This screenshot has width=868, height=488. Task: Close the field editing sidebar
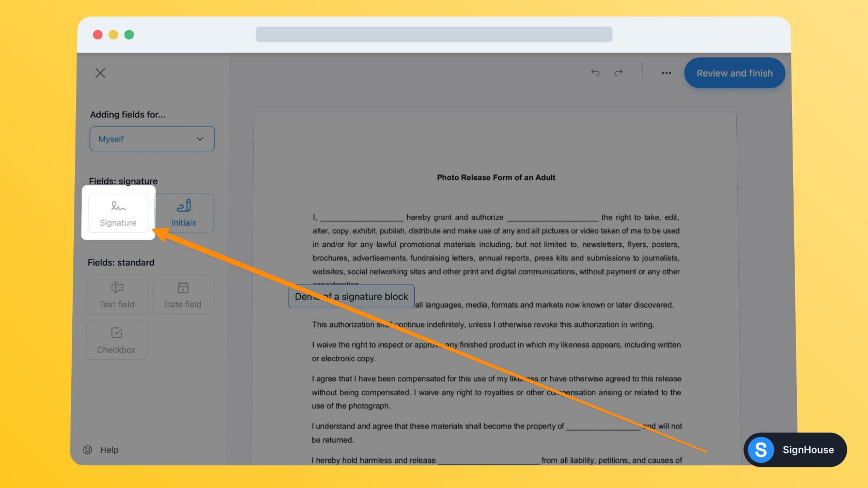coord(100,73)
